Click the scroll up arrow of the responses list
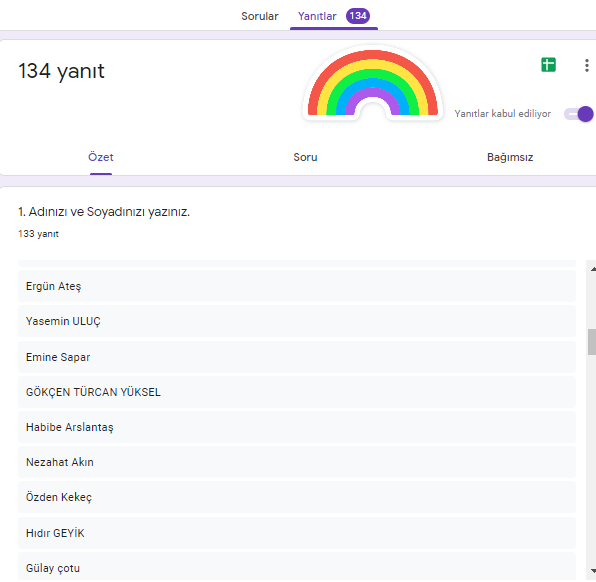 click(593, 269)
